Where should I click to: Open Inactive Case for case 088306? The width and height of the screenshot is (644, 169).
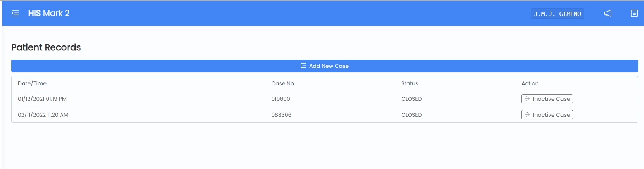547,115
